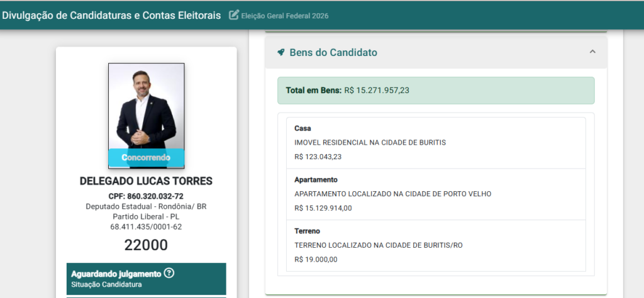Click the Total em Bens summary banner
644x298 pixels.
coord(436,91)
